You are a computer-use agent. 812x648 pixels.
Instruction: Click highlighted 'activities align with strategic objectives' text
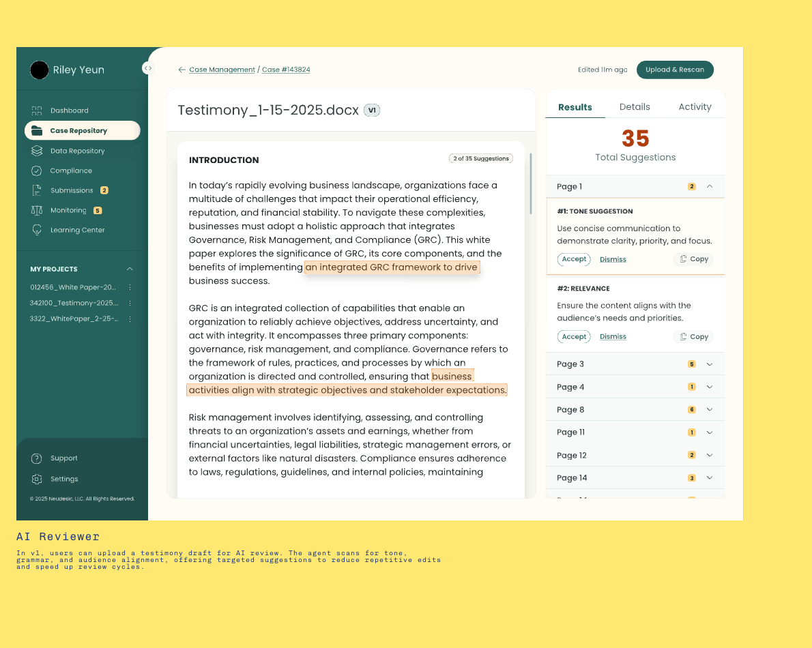pos(347,390)
